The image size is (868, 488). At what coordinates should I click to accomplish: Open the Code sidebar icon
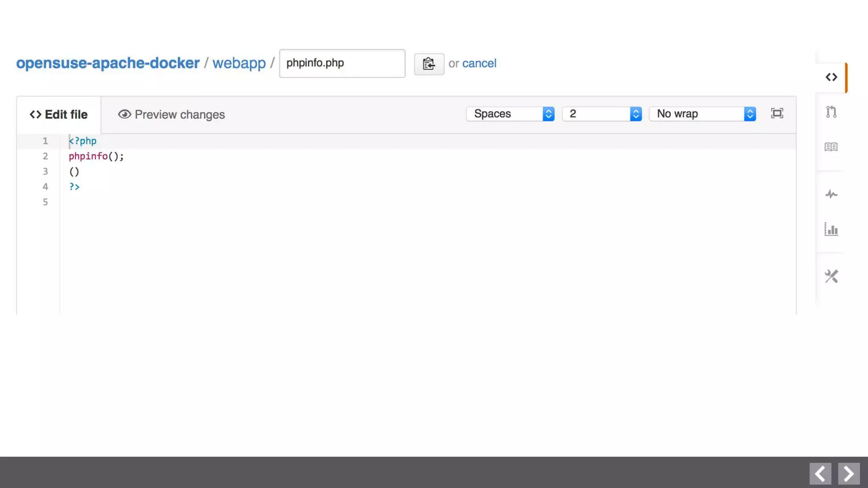(x=831, y=77)
